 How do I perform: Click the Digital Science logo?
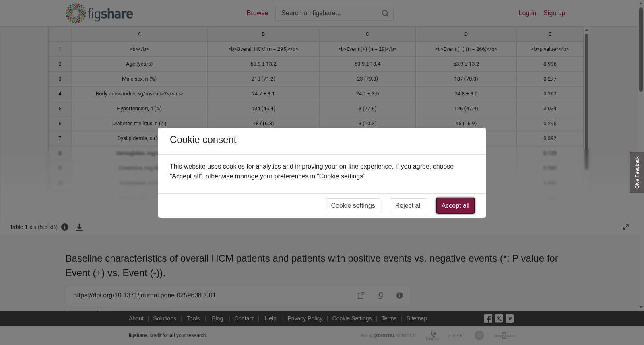coord(388,335)
